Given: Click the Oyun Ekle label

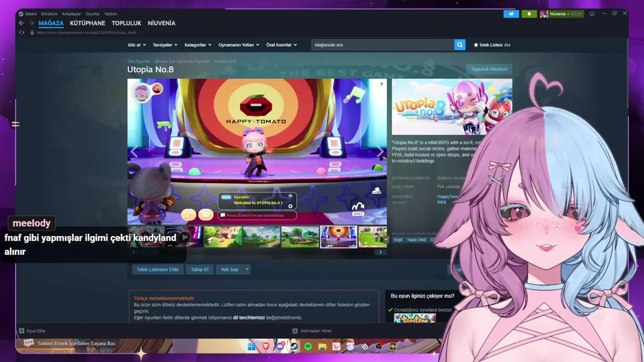Looking at the screenshot, I should (x=36, y=331).
